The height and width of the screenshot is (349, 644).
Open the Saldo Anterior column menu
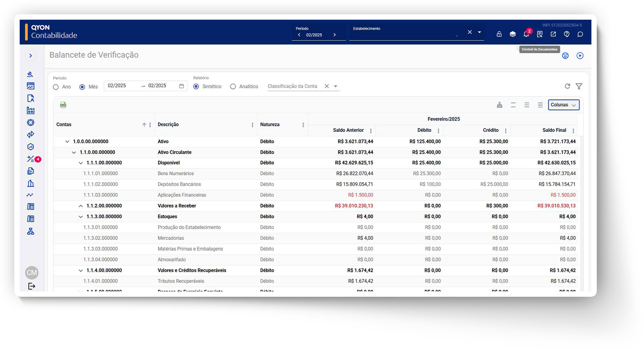point(371,131)
